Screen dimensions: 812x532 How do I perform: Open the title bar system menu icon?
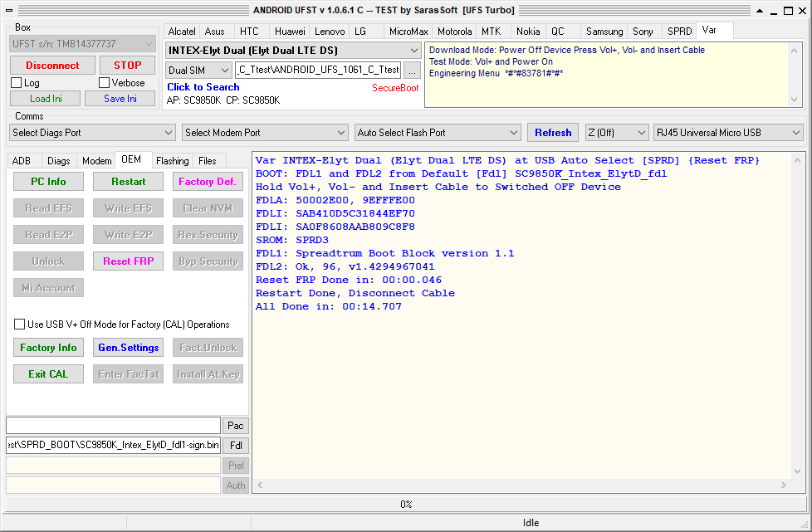[9, 10]
